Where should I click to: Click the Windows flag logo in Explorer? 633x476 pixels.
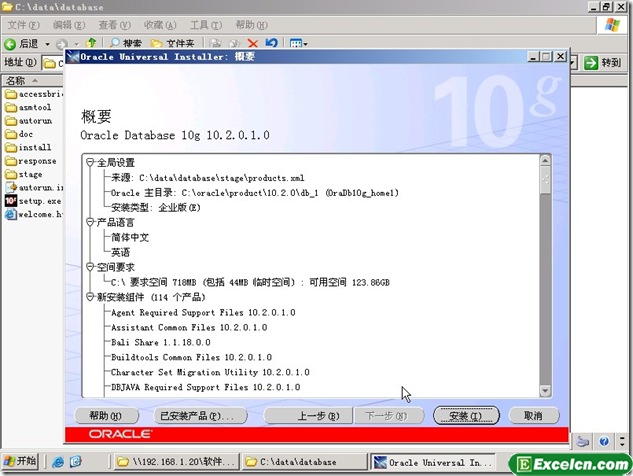612,25
